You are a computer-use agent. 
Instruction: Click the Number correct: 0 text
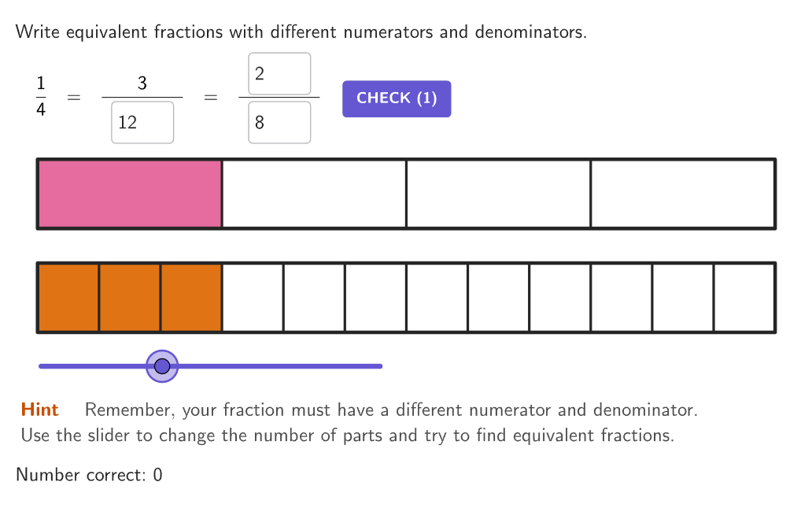pyautogui.click(x=89, y=475)
